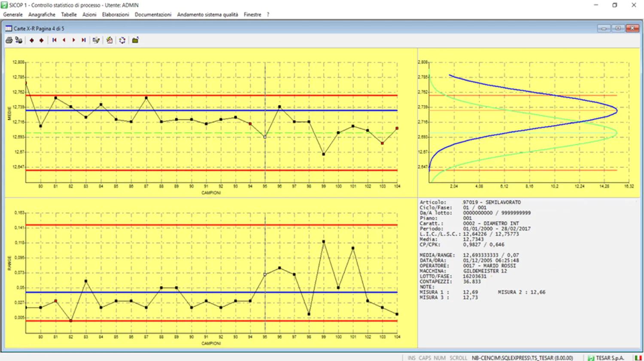644x361 pixels.
Task: Select sample 101 point on the RANGE chart
Action: coord(353,248)
